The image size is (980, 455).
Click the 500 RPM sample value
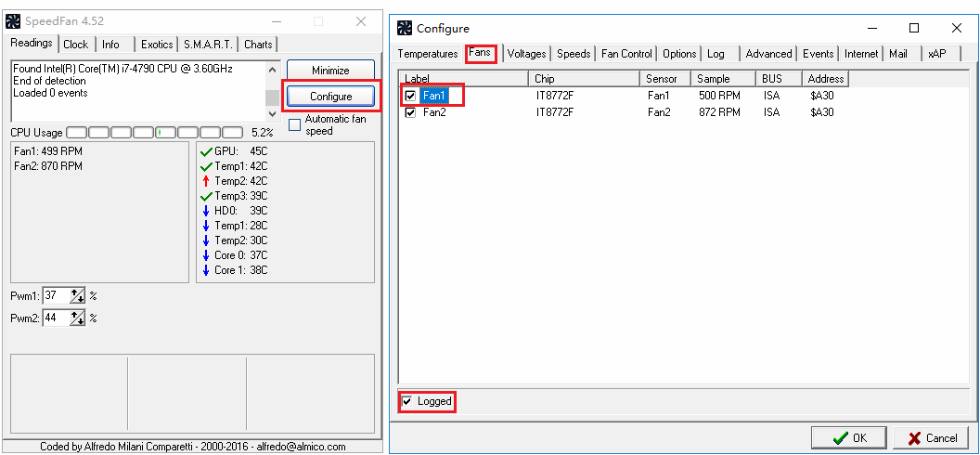tap(719, 97)
